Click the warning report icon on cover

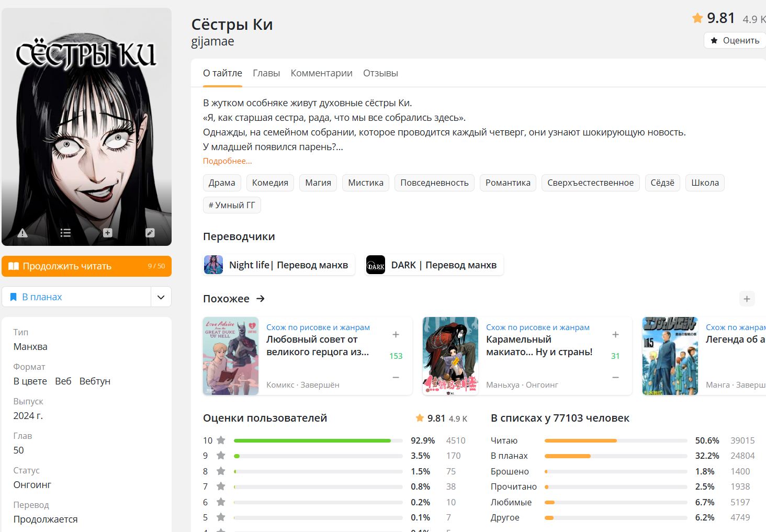click(x=22, y=233)
